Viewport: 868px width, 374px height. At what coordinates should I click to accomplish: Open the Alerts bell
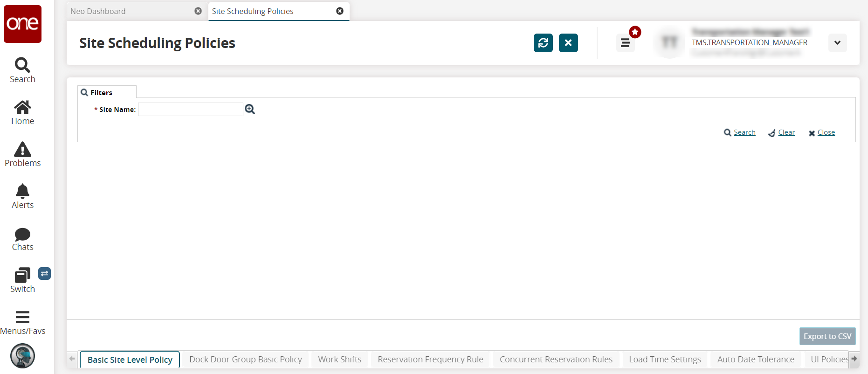[x=22, y=197]
